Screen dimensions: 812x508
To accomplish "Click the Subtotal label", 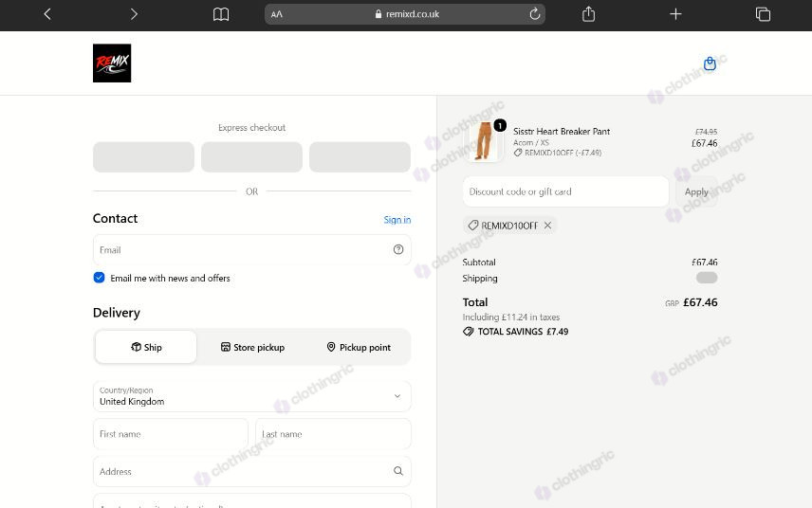I will coord(479,263).
